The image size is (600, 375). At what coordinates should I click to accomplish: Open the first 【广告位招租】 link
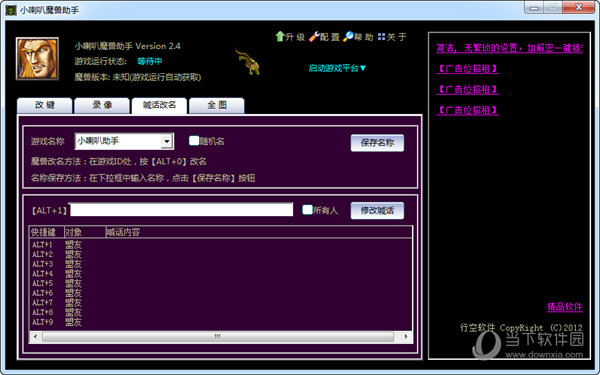click(x=467, y=69)
